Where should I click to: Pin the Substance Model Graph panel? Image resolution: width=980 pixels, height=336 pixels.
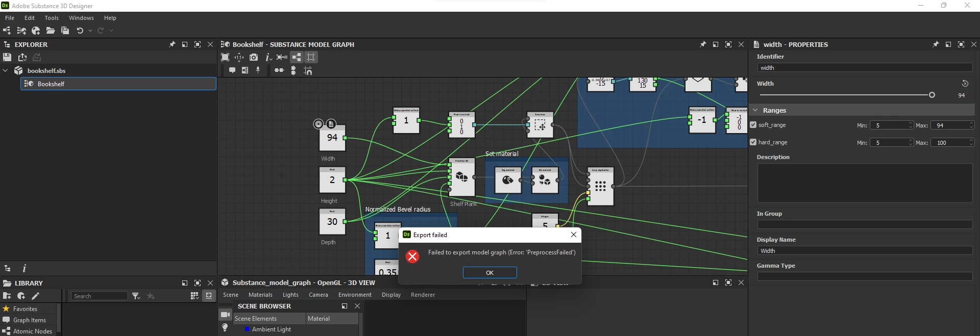point(703,44)
